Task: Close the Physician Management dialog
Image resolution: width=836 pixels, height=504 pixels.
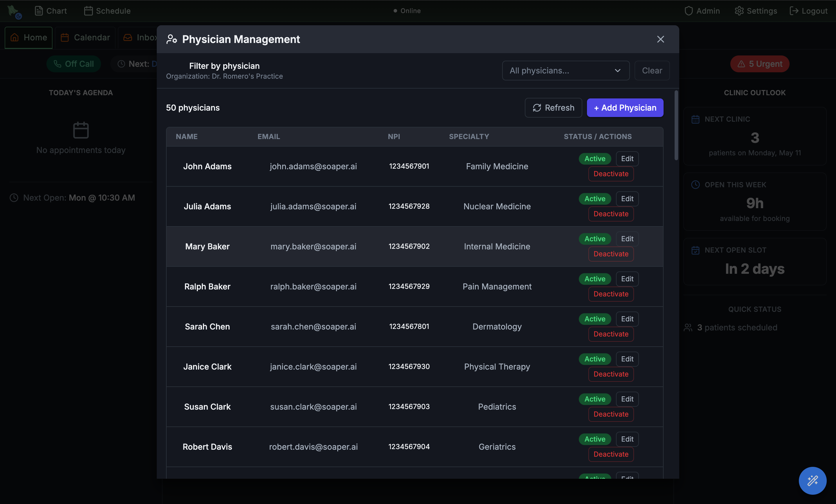Action: (660, 39)
